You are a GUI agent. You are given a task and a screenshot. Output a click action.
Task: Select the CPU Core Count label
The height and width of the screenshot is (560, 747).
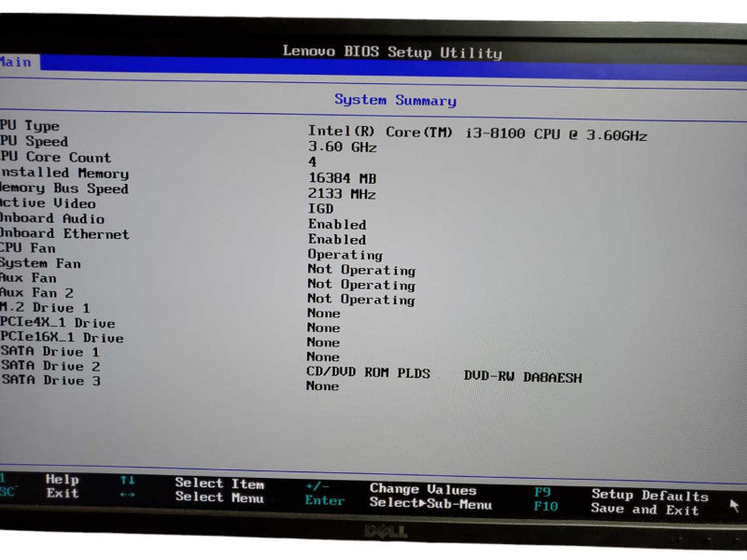[x=55, y=157]
